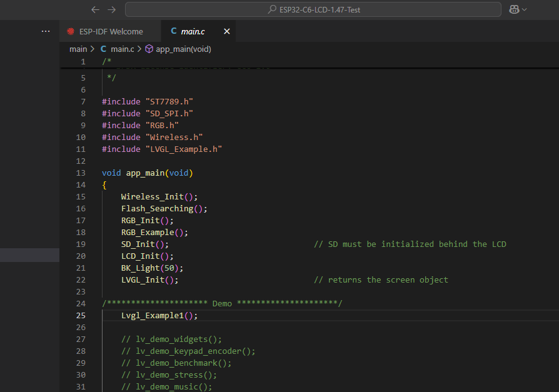
Task: Click the #include "SD_SPI.h" line
Action: point(147,113)
